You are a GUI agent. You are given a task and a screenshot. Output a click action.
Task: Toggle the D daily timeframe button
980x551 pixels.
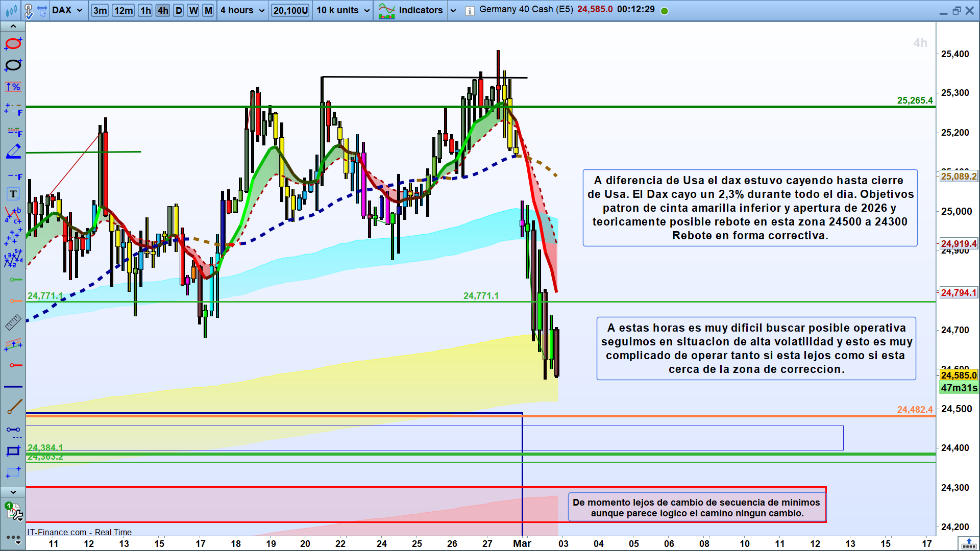[x=179, y=10]
